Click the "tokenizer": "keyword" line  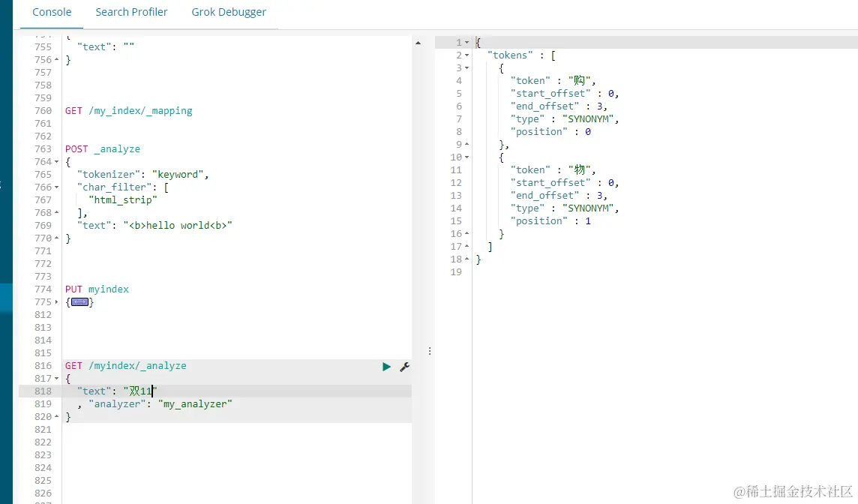click(x=142, y=175)
